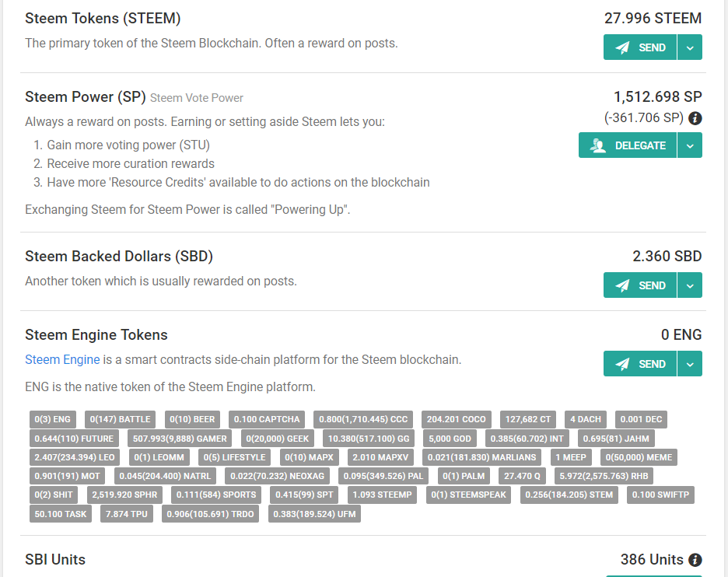Click the 0.111(584) SPORTS token tag
728x577 pixels.
216,495
